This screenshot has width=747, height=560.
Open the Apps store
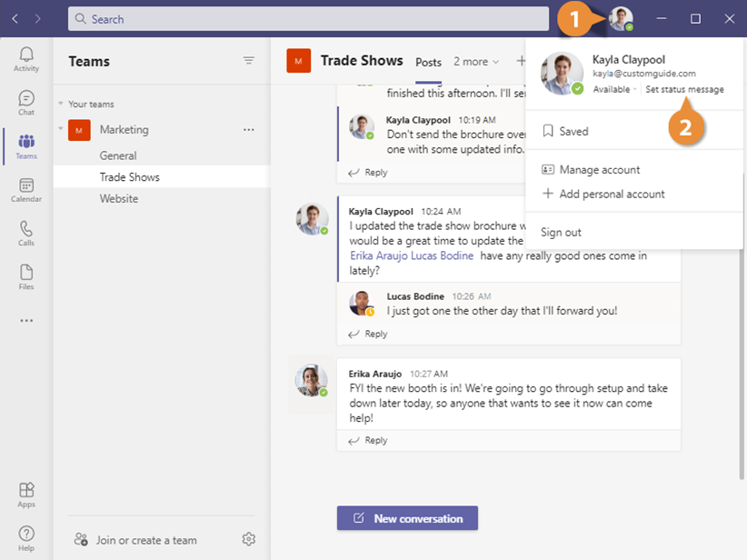26,495
